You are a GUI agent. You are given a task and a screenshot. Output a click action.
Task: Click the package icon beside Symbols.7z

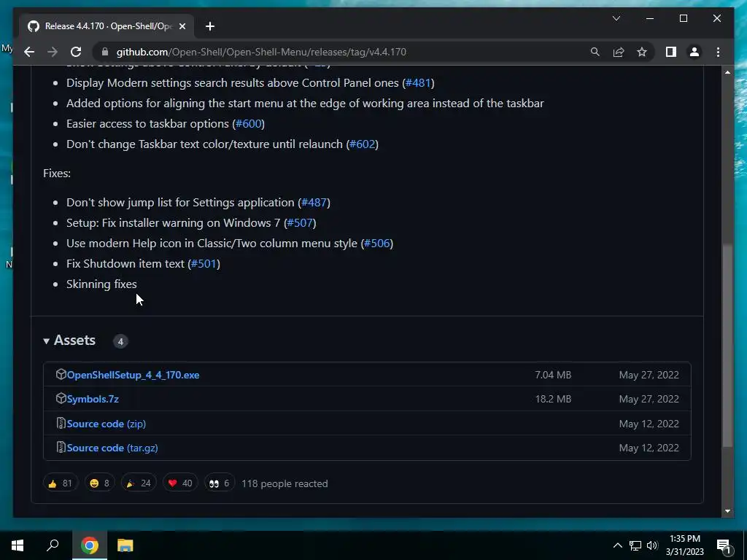pos(61,398)
